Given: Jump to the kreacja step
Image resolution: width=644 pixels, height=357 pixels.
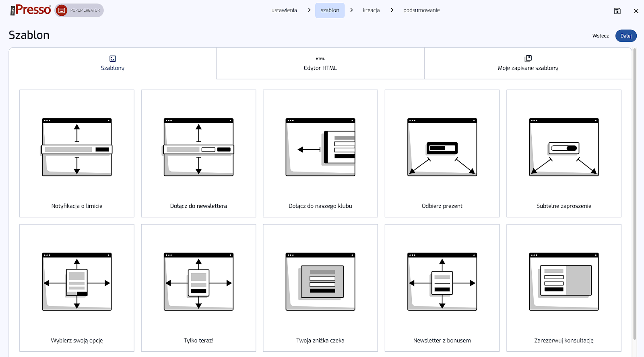Looking at the screenshot, I should pos(371,10).
